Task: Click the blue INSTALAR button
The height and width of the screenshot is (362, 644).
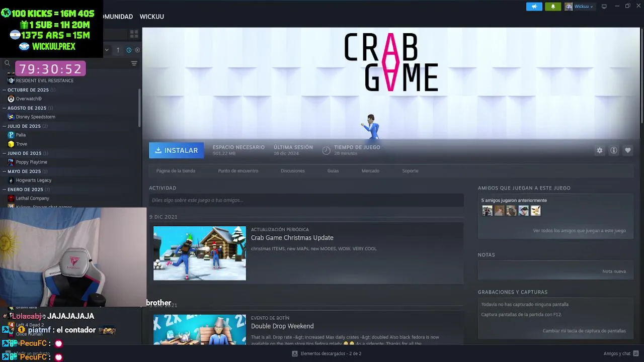Action: 176,150
